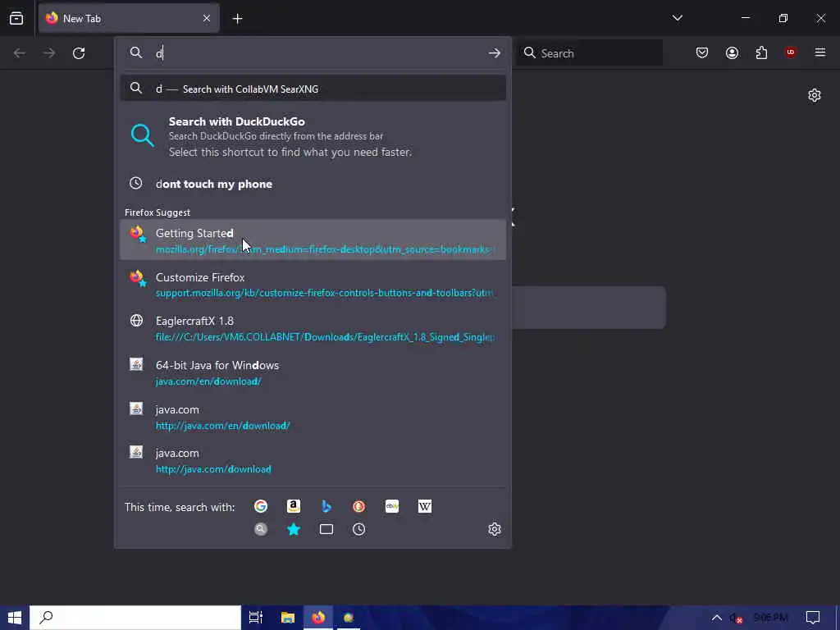Open the notification center icon
Viewport: 840px width, 630px height.
point(813,618)
